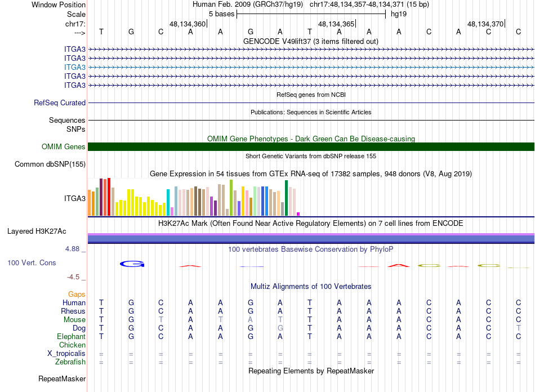Click 'Multiz Alignments of 100 Vertebrates' title
The height and width of the screenshot is (392, 535).
tap(311, 287)
